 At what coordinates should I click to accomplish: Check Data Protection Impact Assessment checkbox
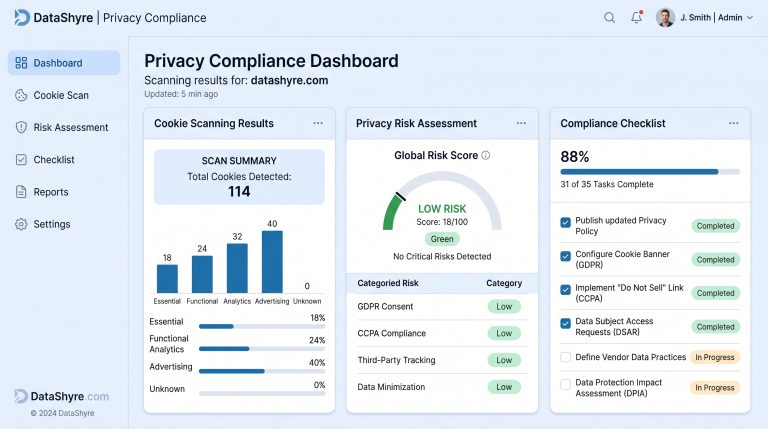pos(565,384)
